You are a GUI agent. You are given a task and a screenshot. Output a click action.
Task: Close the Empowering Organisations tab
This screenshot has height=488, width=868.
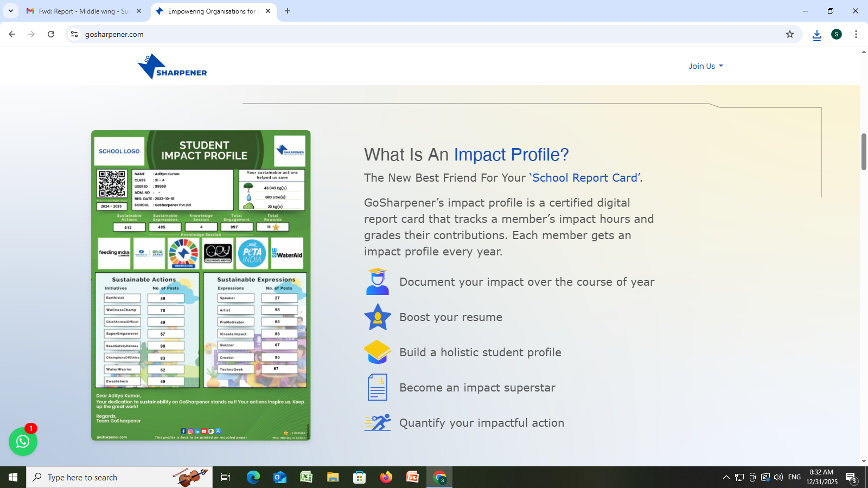[268, 11]
